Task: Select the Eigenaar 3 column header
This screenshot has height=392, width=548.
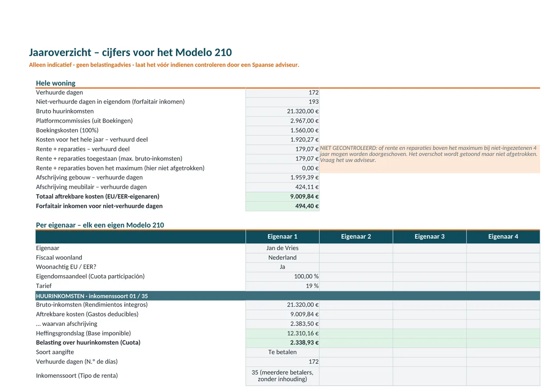Action: coord(430,236)
